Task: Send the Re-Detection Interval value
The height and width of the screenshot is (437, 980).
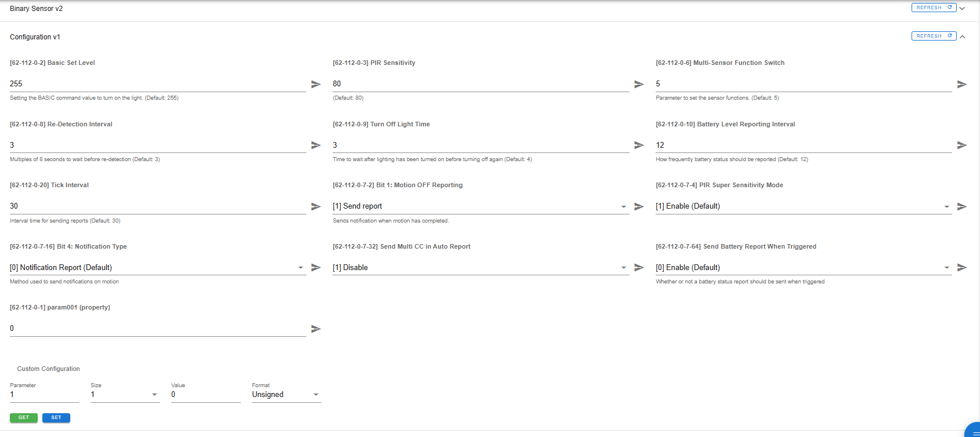Action: point(316,145)
